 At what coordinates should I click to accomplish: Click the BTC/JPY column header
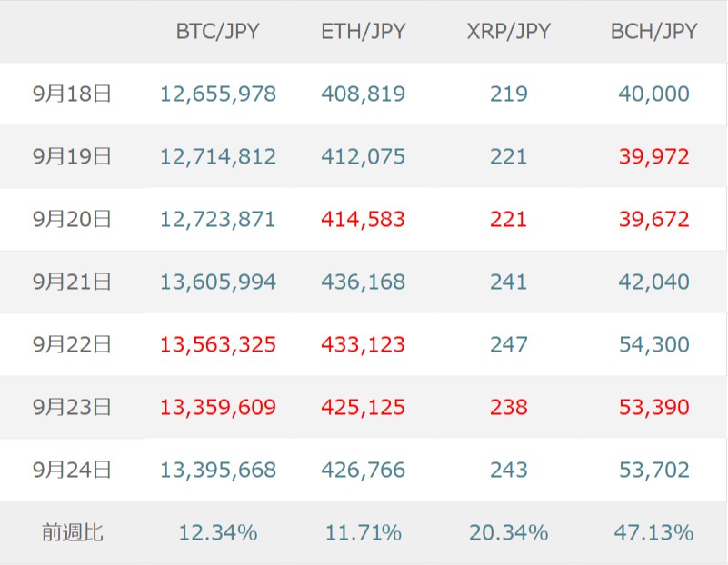217,32
